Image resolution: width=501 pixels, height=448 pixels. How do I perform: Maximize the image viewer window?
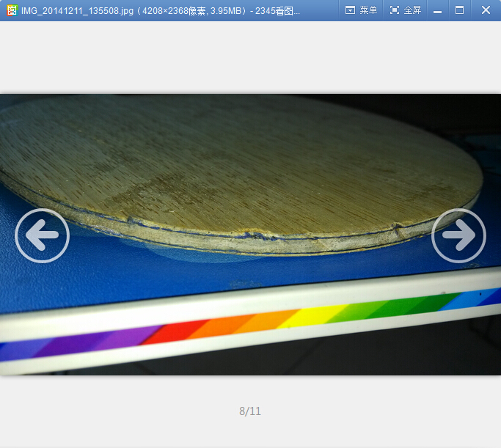(x=460, y=10)
